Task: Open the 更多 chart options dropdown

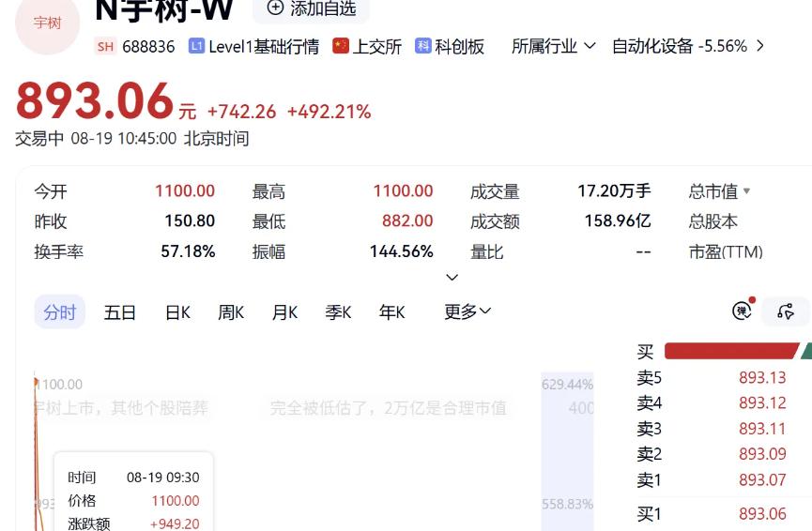Action: pos(467,311)
